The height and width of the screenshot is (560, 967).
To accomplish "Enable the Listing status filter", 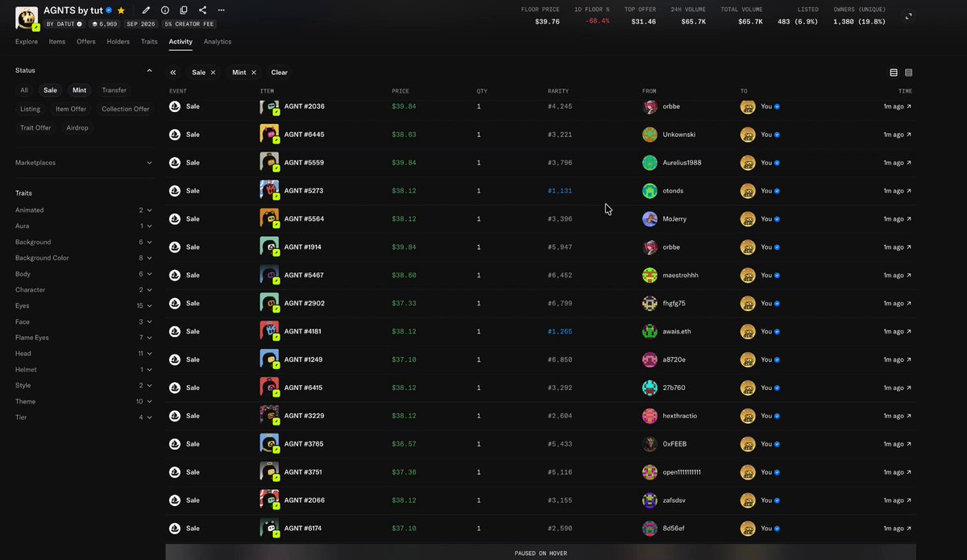I will tap(30, 109).
